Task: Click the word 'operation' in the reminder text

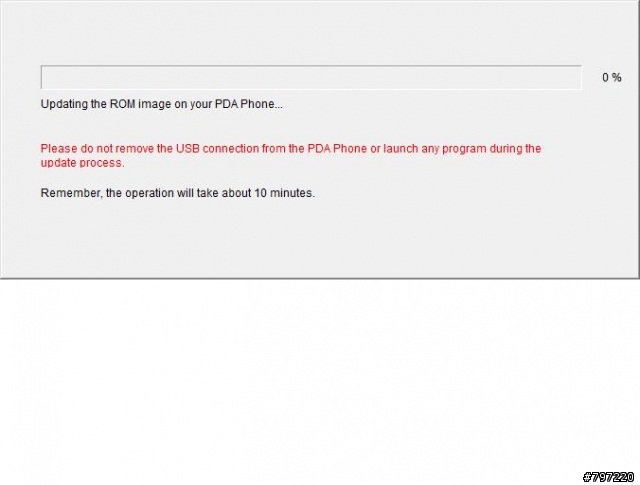Action: (x=149, y=193)
